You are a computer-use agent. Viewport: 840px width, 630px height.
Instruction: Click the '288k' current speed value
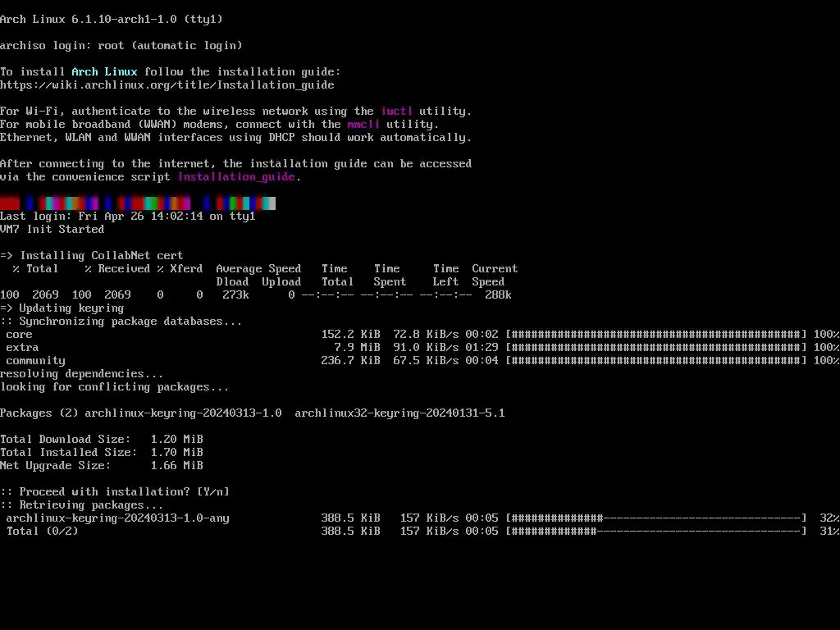pyautogui.click(x=498, y=294)
